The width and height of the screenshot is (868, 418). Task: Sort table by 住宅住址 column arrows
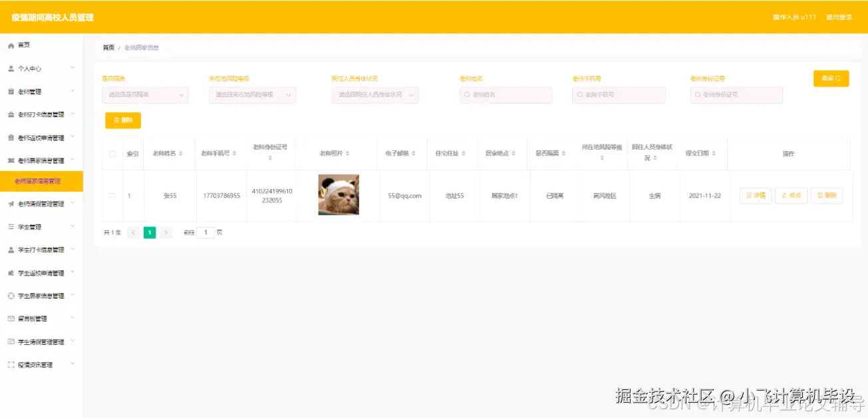(464, 154)
